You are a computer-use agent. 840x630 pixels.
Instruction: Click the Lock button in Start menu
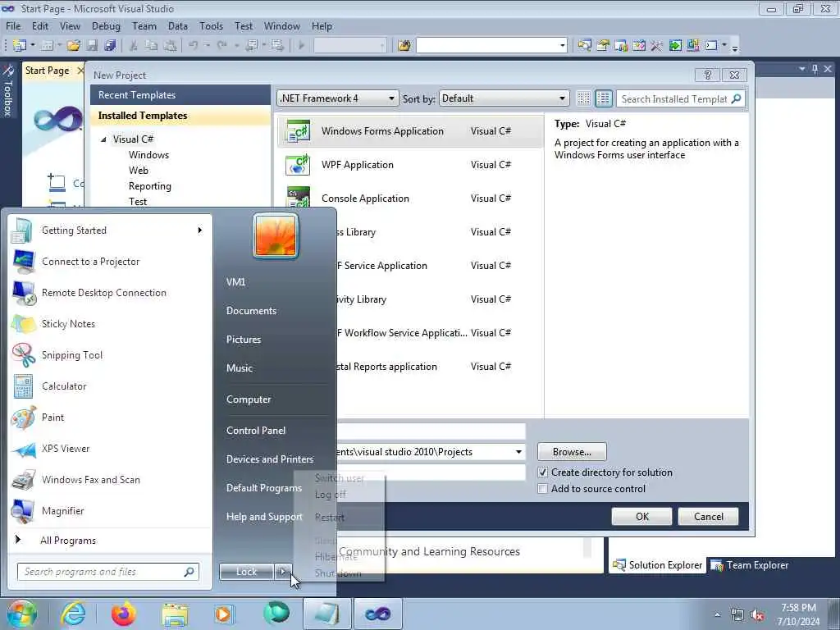[246, 572]
